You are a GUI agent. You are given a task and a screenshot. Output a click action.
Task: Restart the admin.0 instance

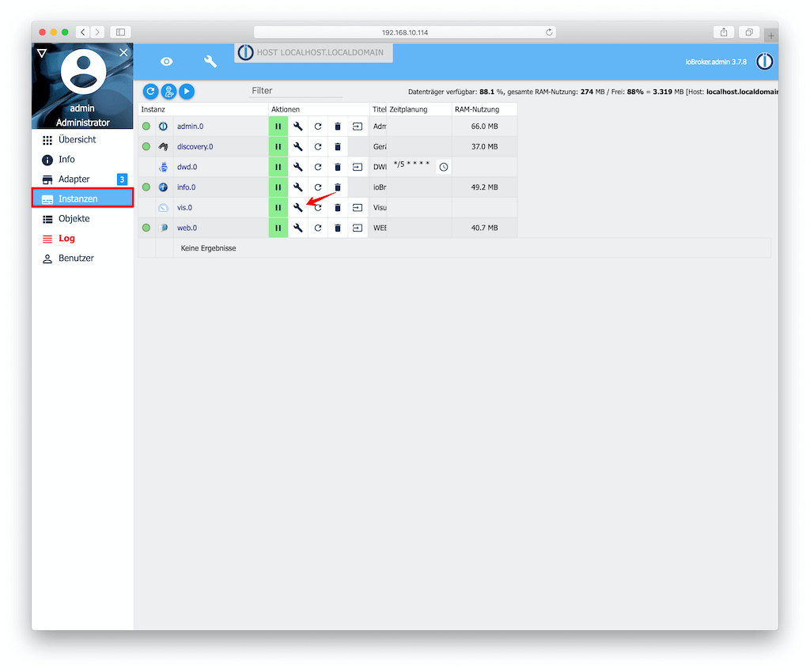(x=318, y=126)
